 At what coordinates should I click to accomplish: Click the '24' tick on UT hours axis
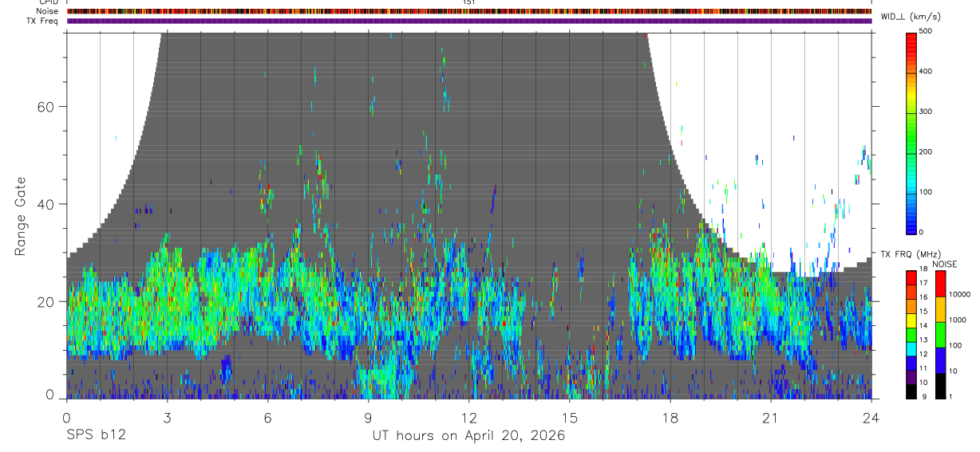tap(871, 418)
